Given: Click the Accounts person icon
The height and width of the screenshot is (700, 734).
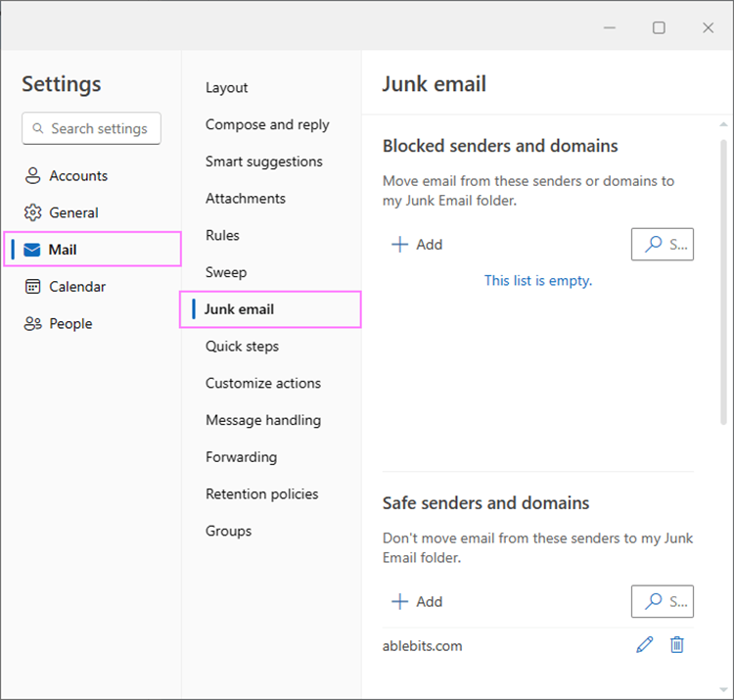Looking at the screenshot, I should [32, 175].
